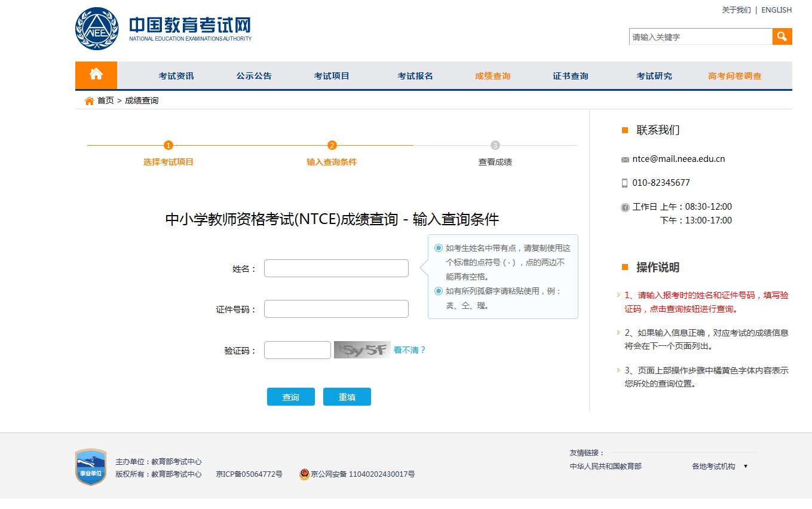Click the 事业单位 shield badge in the footer
The height and width of the screenshot is (509, 812).
point(90,467)
